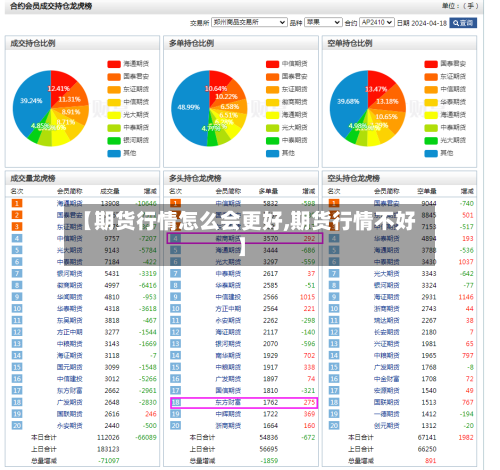Click long daily total 54836
The width and height of the screenshot is (500, 470).
pos(269,437)
